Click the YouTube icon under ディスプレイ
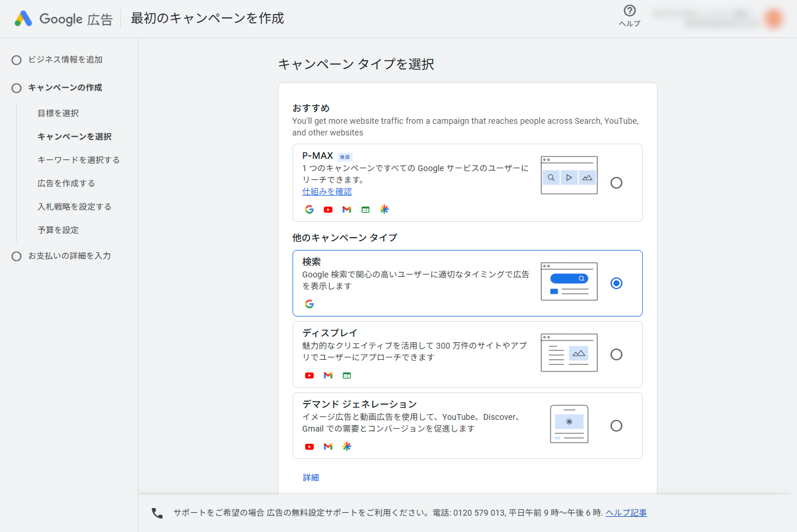797x532 pixels. (309, 375)
